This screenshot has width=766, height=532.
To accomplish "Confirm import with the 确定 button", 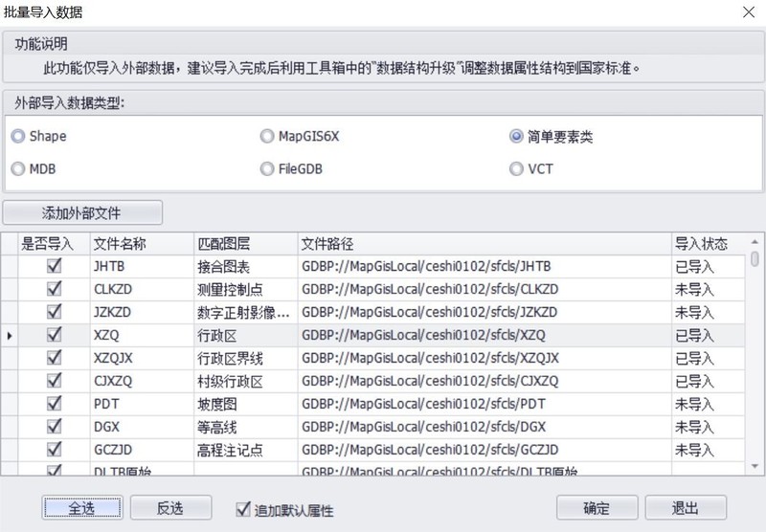I will 597,508.
